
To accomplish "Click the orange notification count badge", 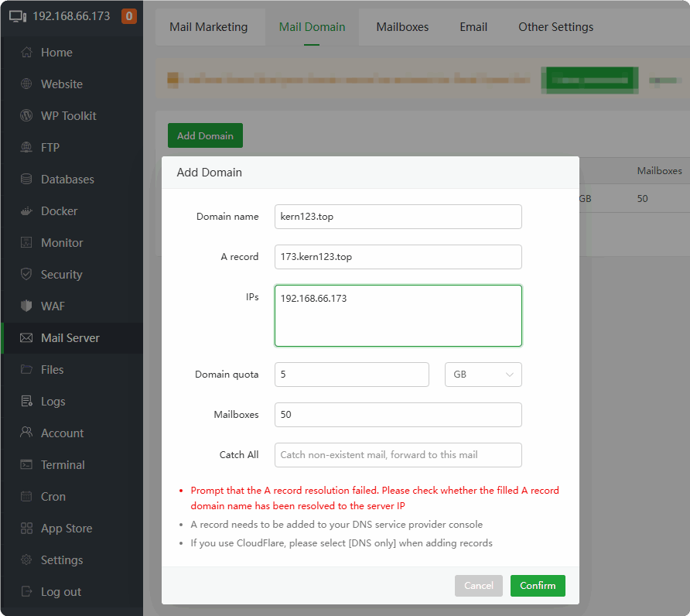I will point(129,15).
